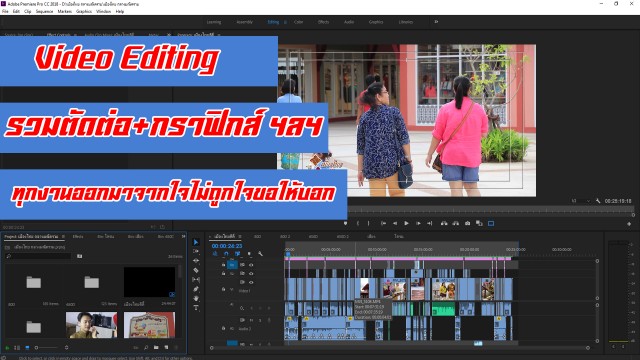Image resolution: width=640 pixels, height=360 pixels.
Task: Open the Window menu
Action: coord(103,11)
